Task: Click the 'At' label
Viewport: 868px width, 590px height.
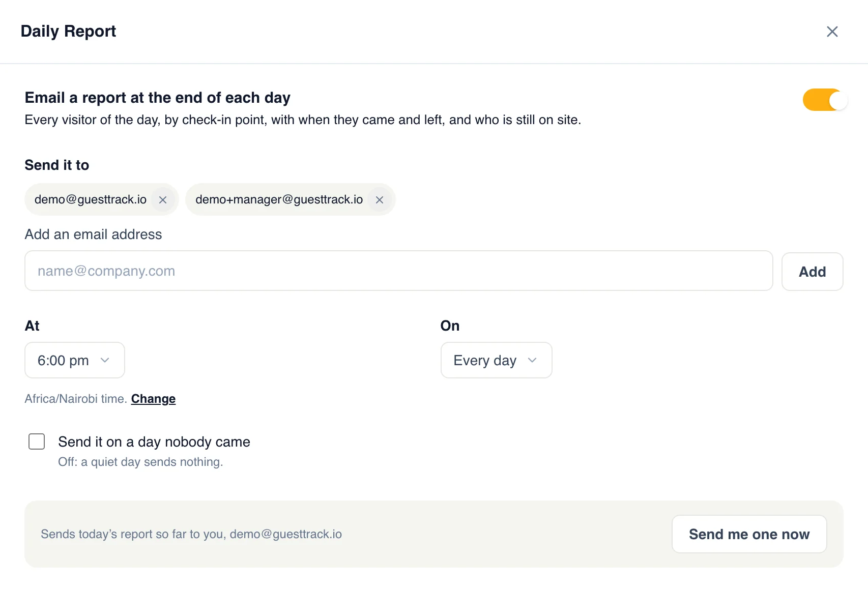Action: coord(32,326)
